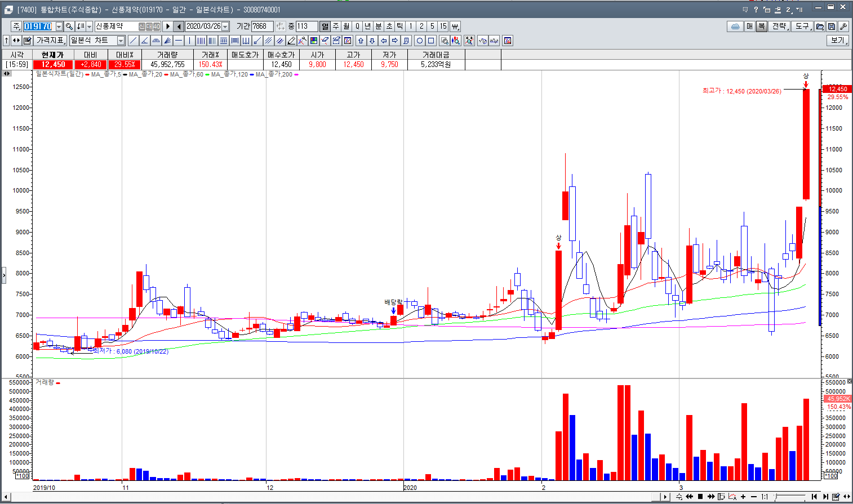This screenshot has width=853, height=504.
Task: Select the vertical line tool
Action: 189,41
